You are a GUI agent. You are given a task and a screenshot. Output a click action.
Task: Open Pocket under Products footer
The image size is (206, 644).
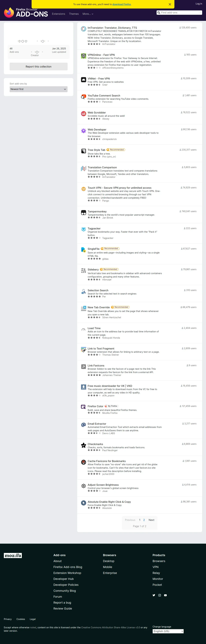(x=157, y=585)
